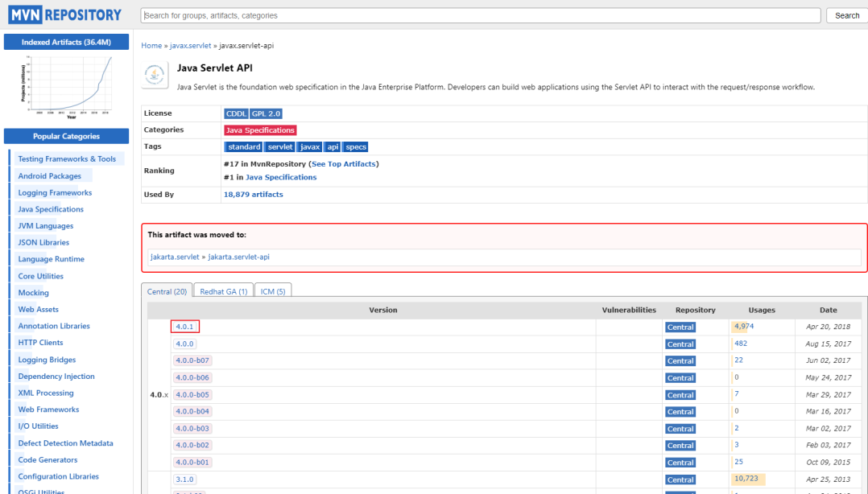This screenshot has width=868, height=494.
Task: Select the javax tag
Action: click(310, 146)
